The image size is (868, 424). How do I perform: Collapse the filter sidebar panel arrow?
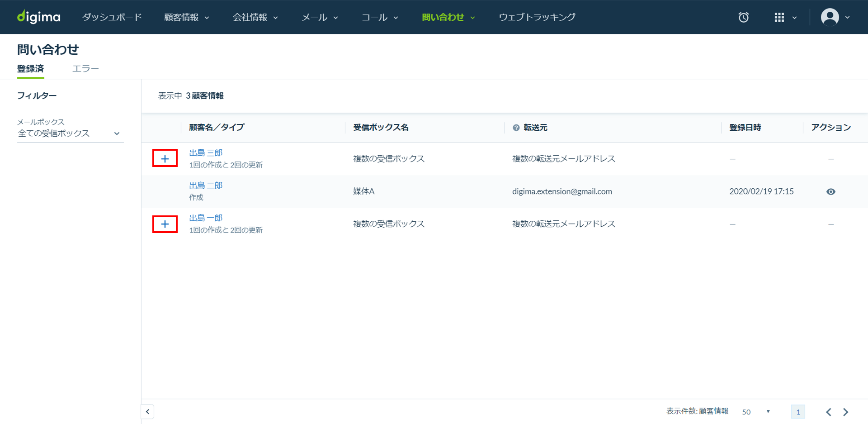click(147, 412)
